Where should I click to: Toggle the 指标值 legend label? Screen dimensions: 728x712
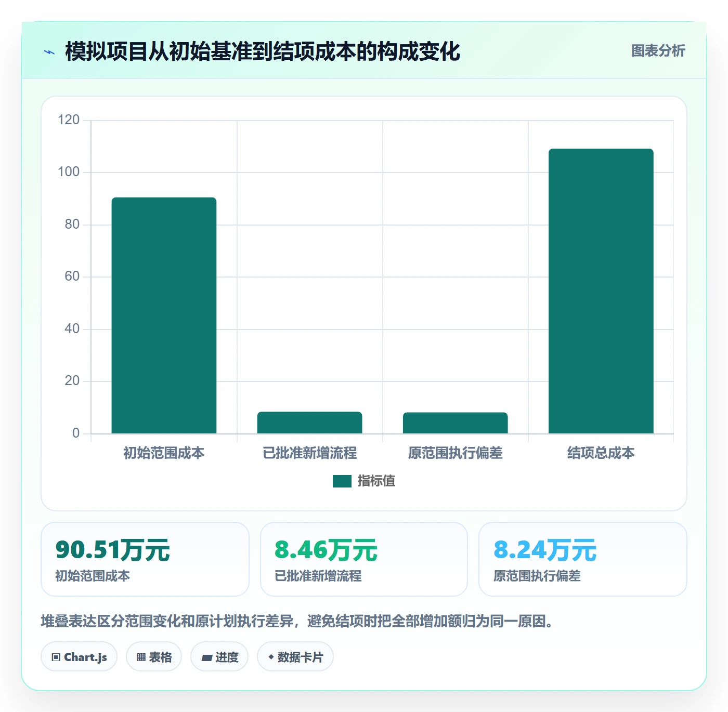click(376, 481)
